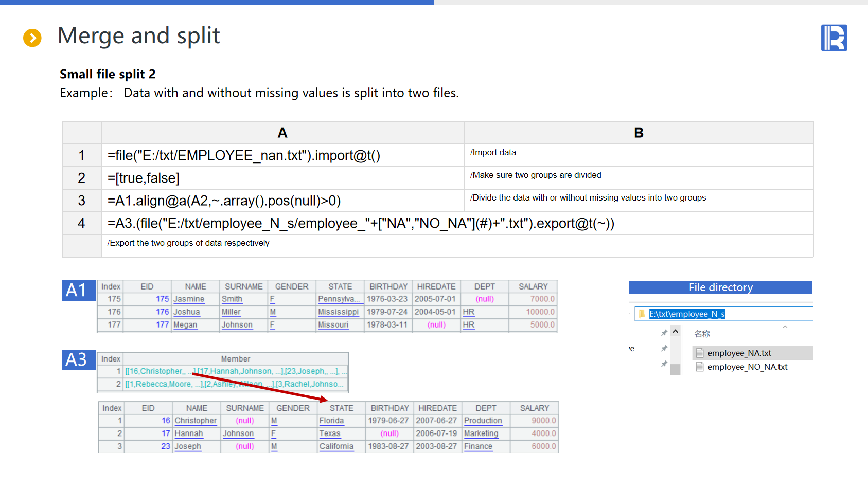Click the Pennsylva... state link for Jasmine
The image size is (868, 488).
339,299
